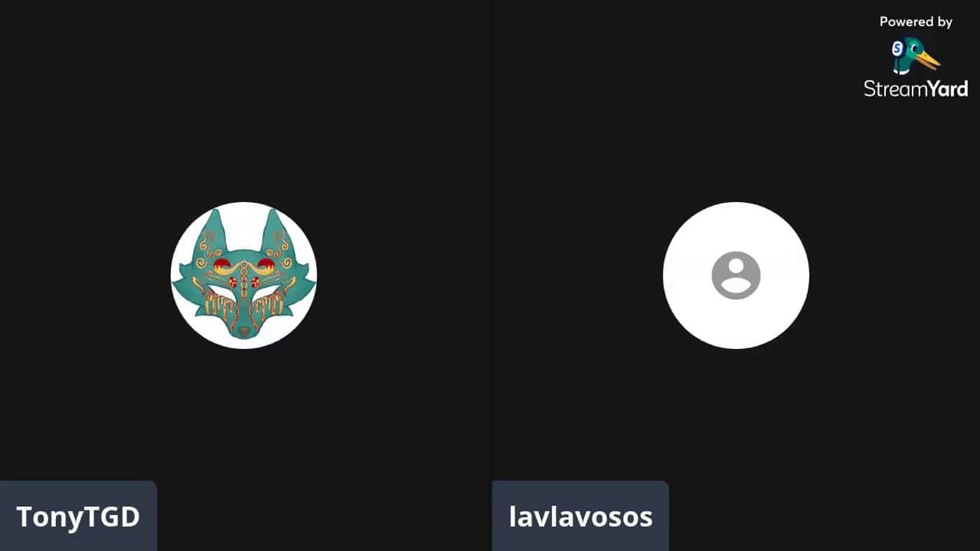Click the gray person silhouette icon
Image resolution: width=980 pixels, height=551 pixels.
(x=736, y=275)
